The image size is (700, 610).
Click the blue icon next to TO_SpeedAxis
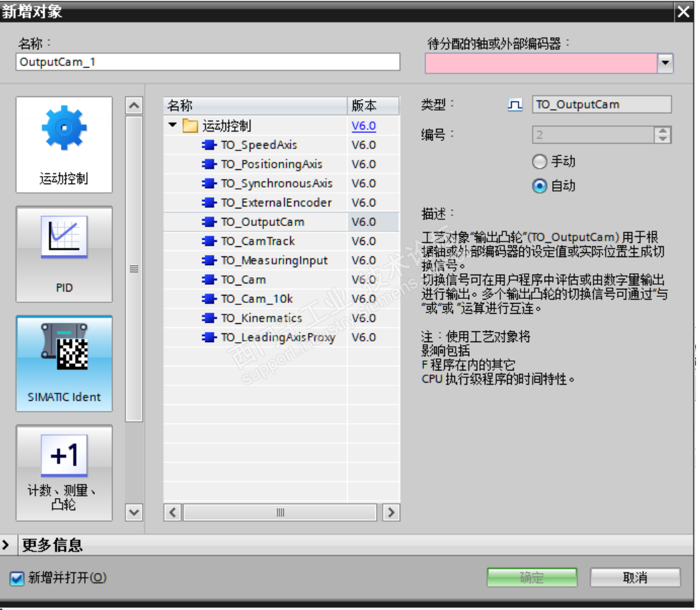(x=209, y=145)
